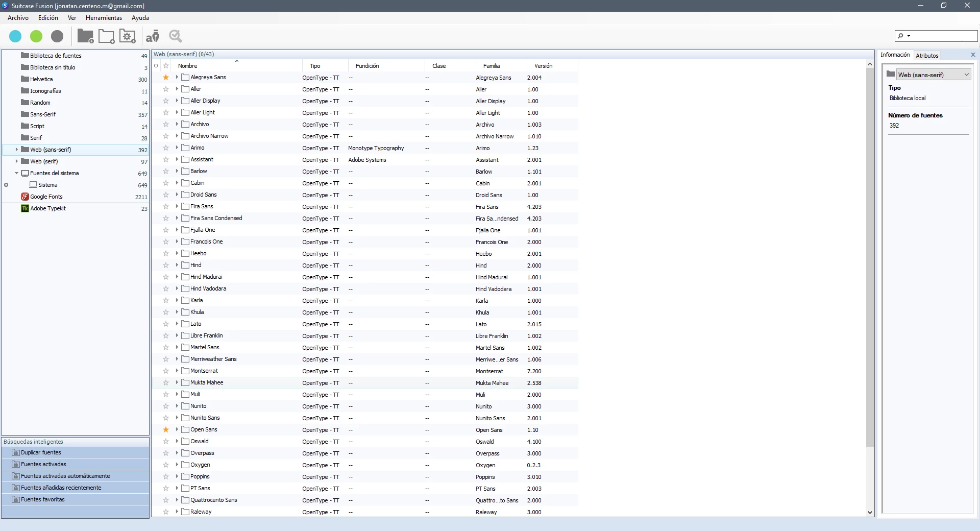This screenshot has height=531, width=980.
Task: Collapse the Fuentes del sistema tree node
Action: point(17,173)
